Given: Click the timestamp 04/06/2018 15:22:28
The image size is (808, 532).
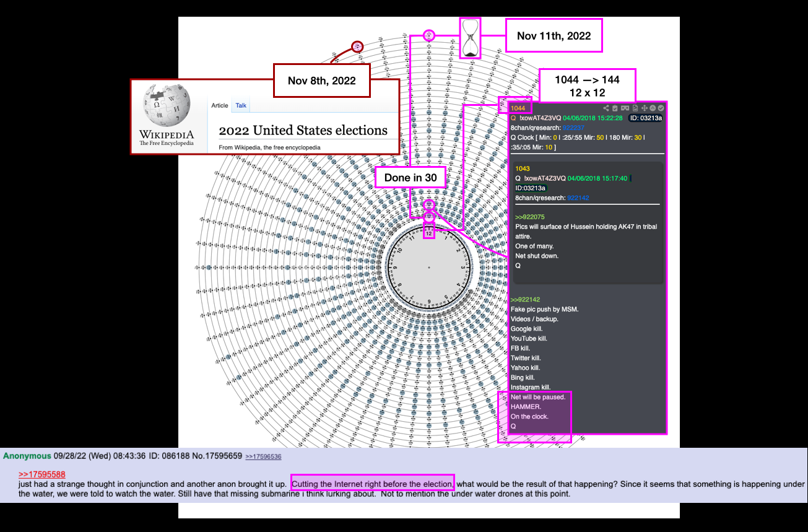Looking at the screenshot, I should (x=593, y=118).
